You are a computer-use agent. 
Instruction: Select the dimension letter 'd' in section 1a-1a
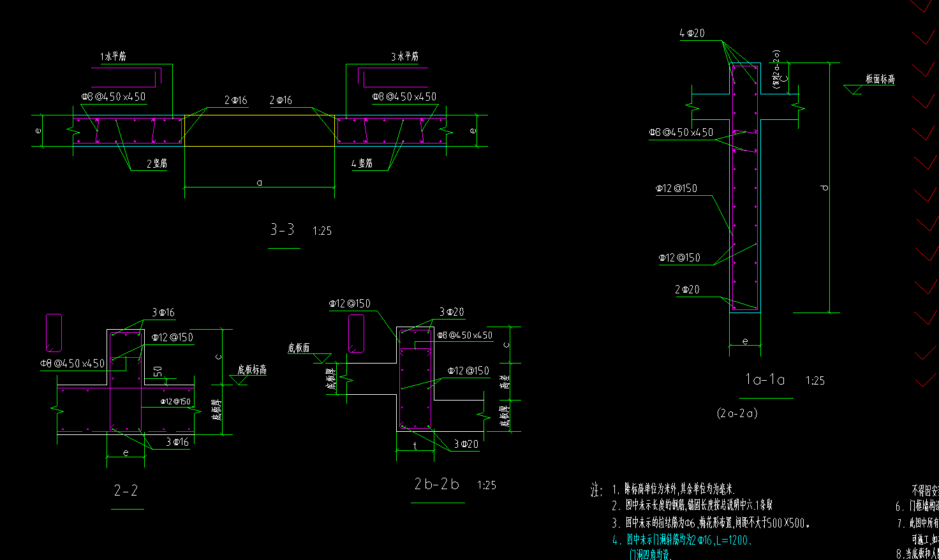tap(824, 188)
